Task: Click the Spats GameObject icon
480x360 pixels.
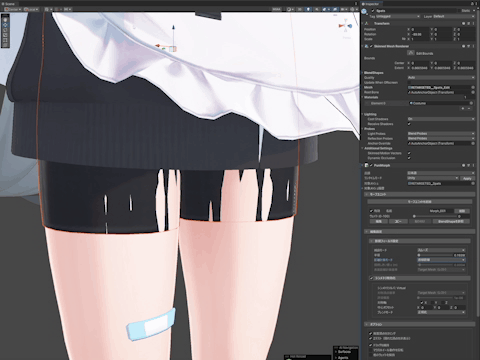Action: (365, 11)
